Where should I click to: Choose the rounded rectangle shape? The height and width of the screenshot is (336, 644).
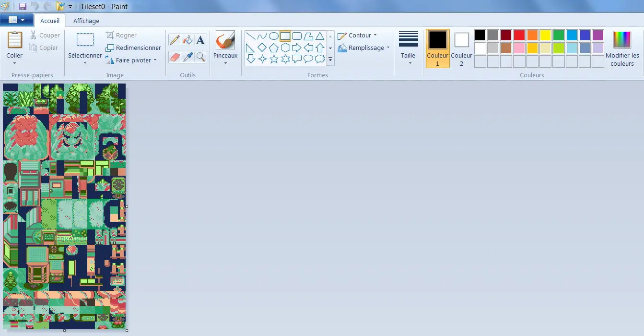297,36
